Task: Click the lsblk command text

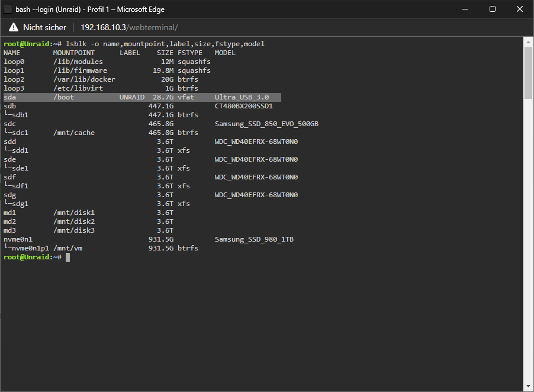Action: (x=165, y=44)
